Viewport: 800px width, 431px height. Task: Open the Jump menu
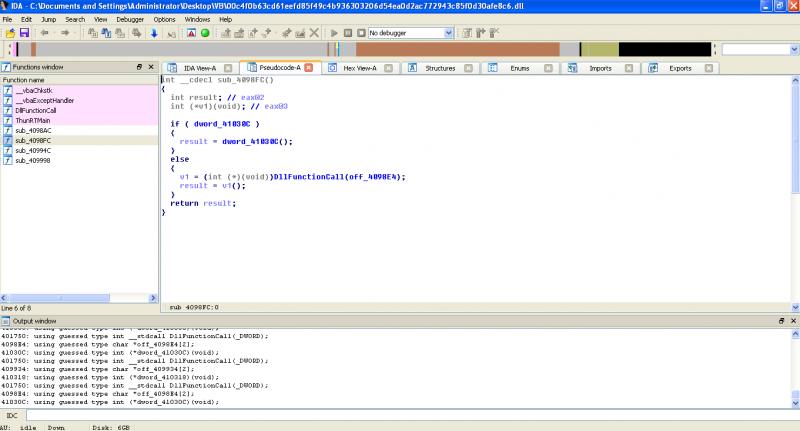tap(48, 19)
